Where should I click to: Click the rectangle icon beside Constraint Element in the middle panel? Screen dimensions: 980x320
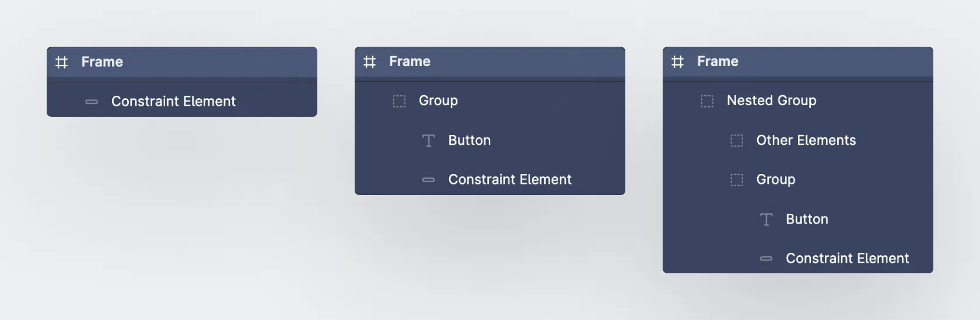(429, 180)
